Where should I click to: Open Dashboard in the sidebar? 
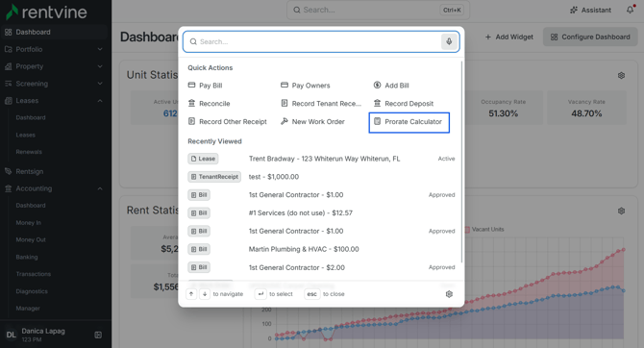pos(54,32)
